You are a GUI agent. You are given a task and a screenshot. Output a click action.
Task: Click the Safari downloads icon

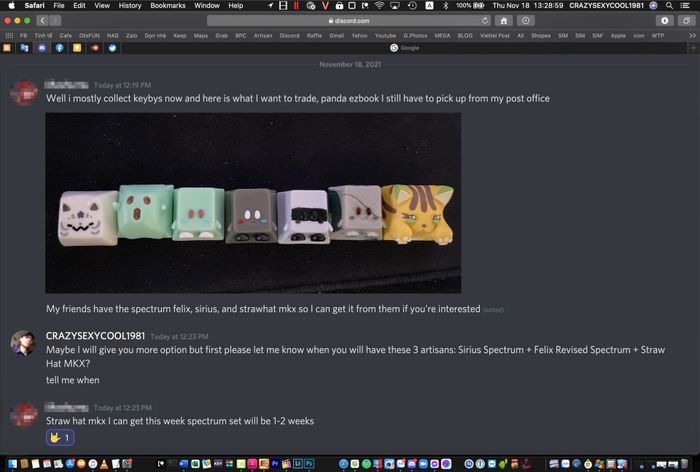tap(663, 20)
